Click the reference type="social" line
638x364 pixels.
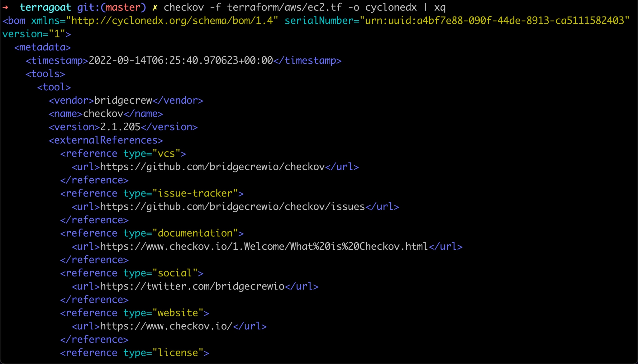[132, 273]
